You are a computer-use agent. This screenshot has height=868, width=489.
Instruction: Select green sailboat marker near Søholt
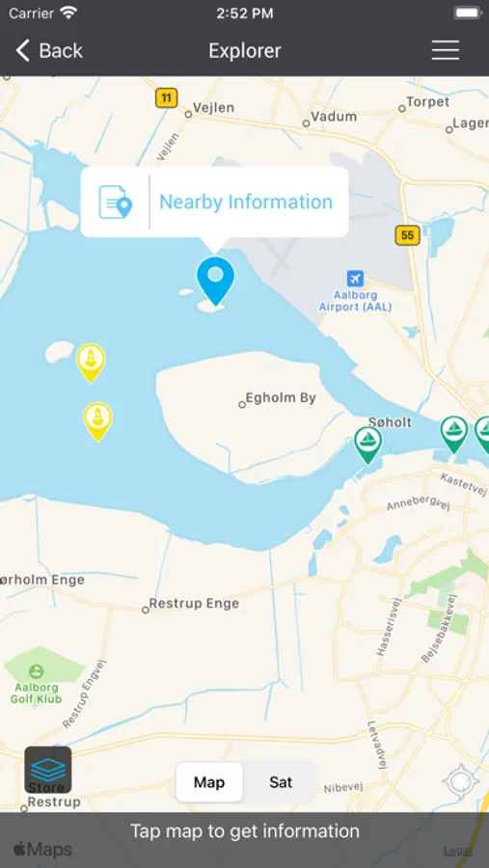tap(368, 445)
